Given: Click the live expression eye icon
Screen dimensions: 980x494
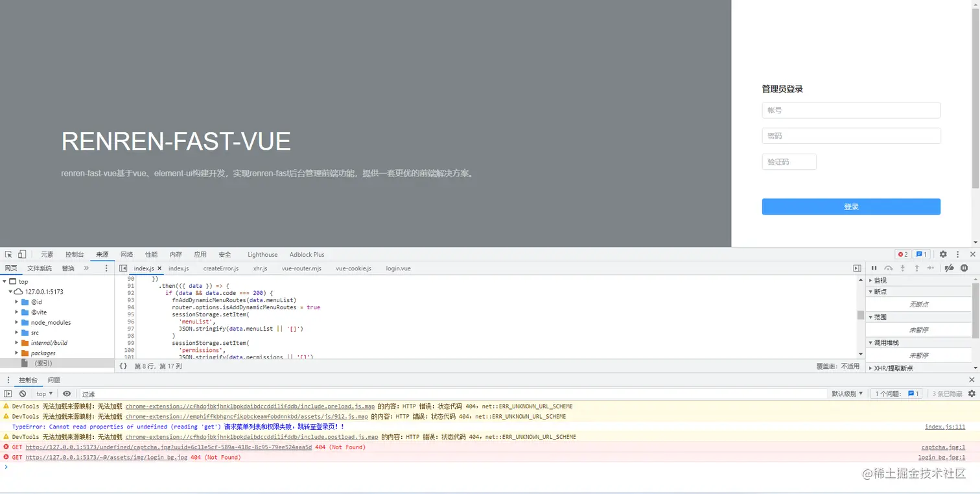Looking at the screenshot, I should pyautogui.click(x=67, y=394).
